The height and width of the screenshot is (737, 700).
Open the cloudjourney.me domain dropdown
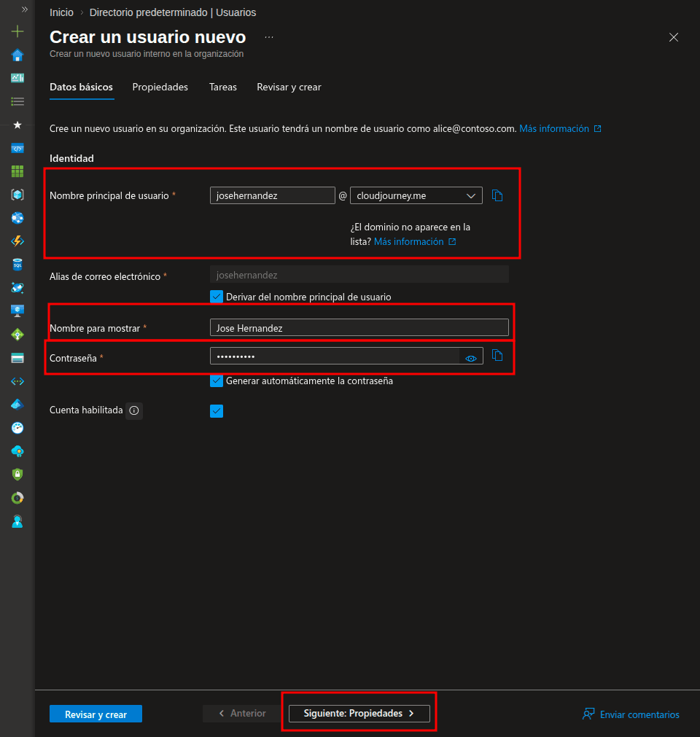tap(416, 195)
